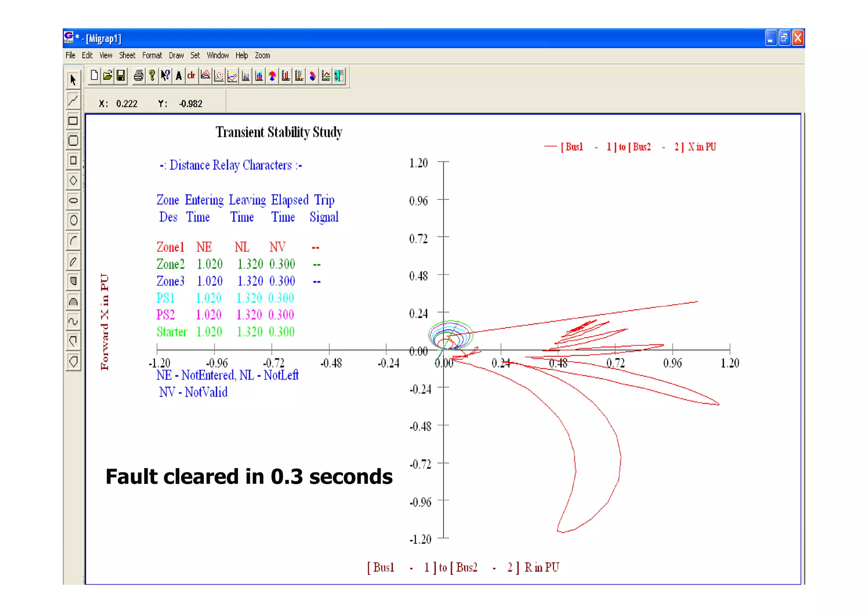Viewport: 868px width, 613px height.
Task: Open the Format menu
Action: [x=152, y=55]
